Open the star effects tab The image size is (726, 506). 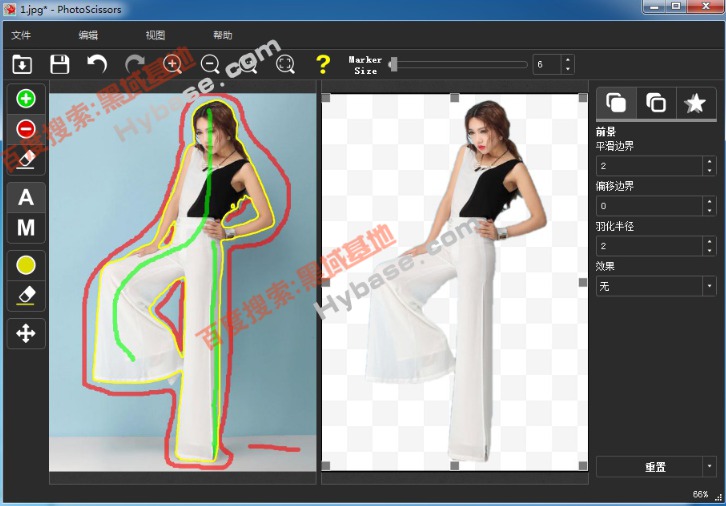695,103
